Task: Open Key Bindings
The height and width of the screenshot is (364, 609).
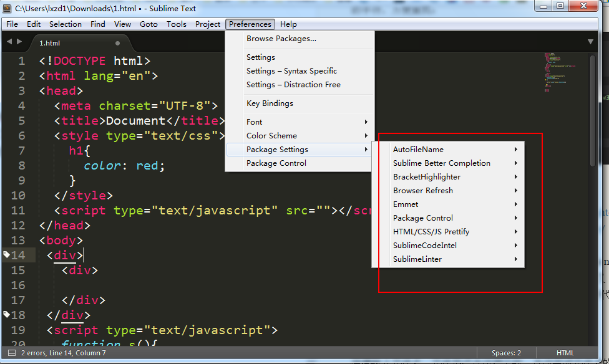Action: 300,103
